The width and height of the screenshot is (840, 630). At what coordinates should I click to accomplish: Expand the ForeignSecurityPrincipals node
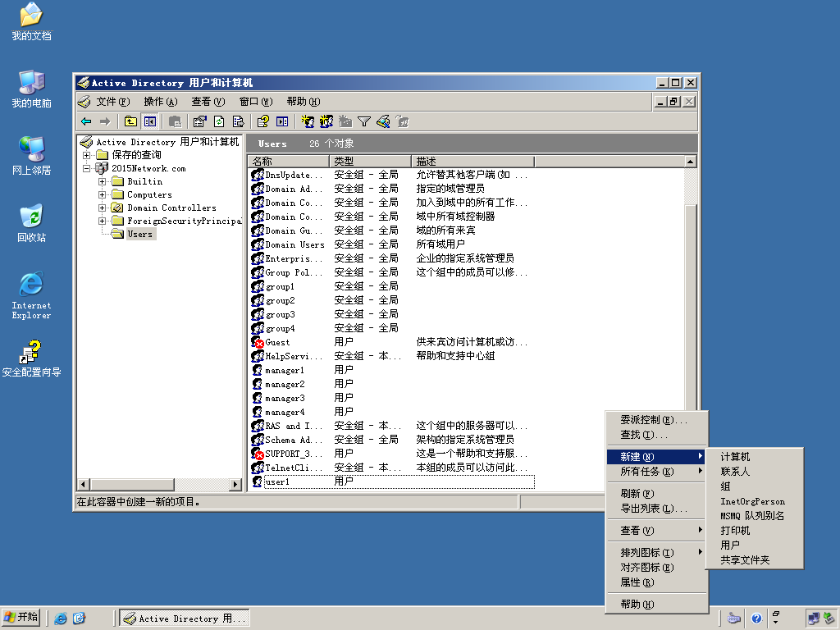102,221
